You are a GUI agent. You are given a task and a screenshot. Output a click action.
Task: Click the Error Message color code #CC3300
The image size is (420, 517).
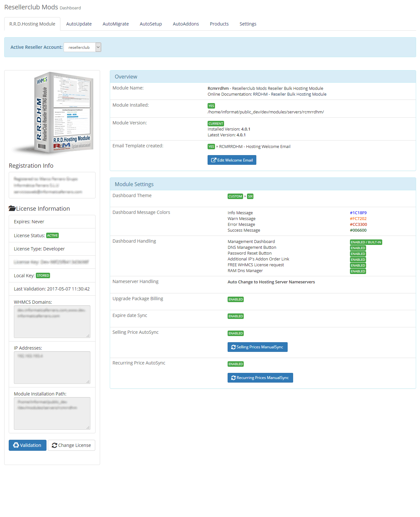click(358, 224)
